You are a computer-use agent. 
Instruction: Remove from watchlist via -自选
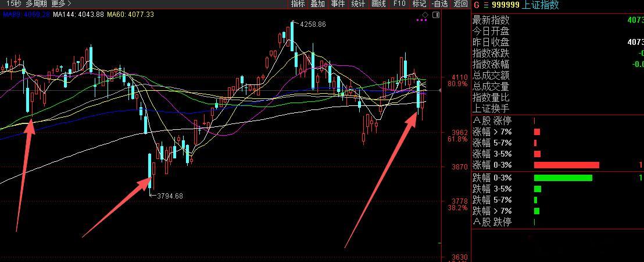click(439, 3)
